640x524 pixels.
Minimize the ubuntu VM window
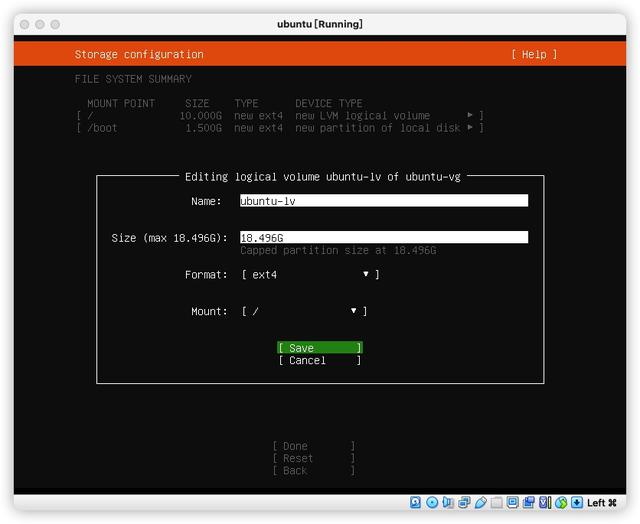pyautogui.click(x=40, y=24)
